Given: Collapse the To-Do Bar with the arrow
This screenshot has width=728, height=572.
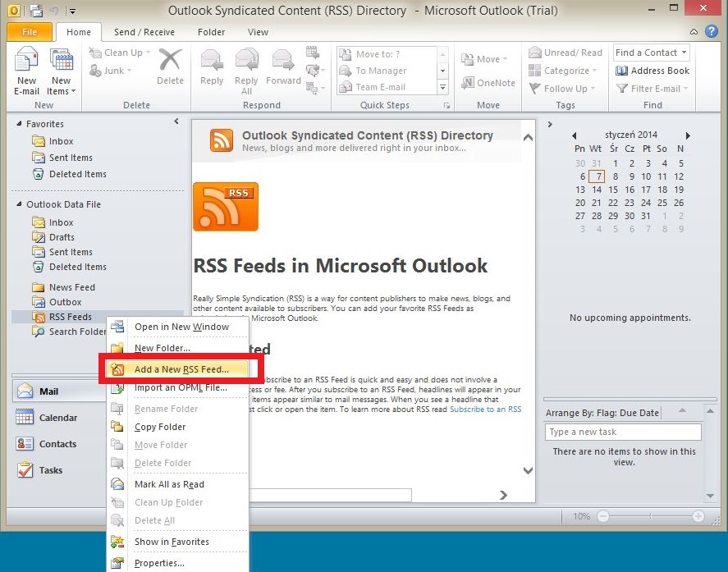Looking at the screenshot, I should pyautogui.click(x=550, y=125).
